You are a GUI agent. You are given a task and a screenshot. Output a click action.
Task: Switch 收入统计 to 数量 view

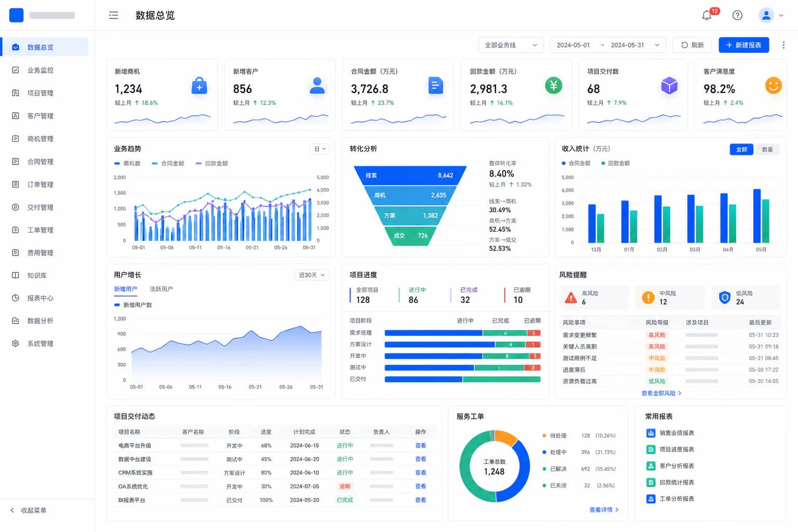click(x=767, y=150)
